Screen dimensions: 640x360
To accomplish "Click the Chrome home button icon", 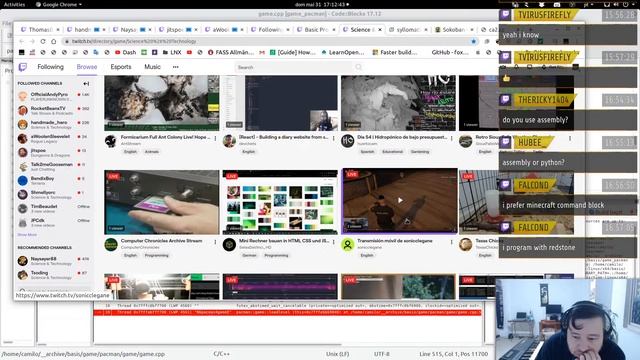I will 53,41.
